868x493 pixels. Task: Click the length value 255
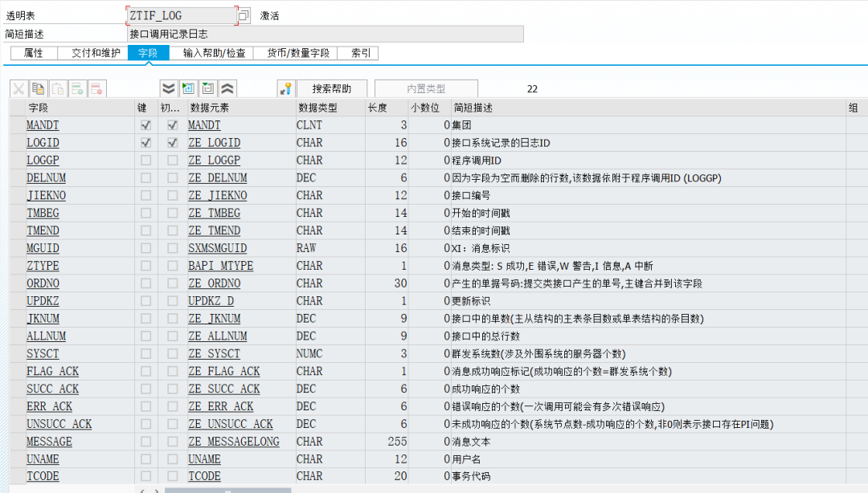click(x=398, y=442)
